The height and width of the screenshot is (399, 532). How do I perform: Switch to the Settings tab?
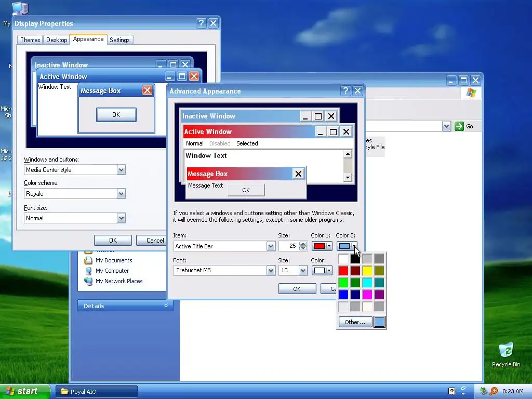tap(119, 40)
